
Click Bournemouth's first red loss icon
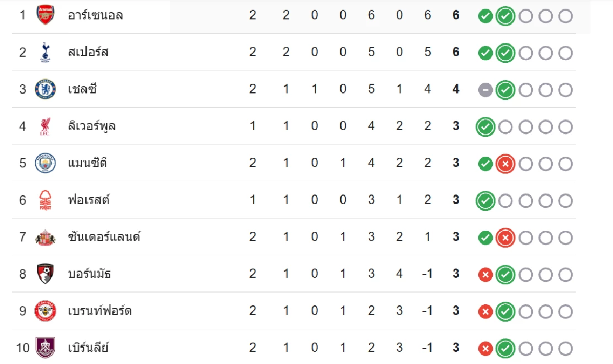tap(485, 275)
